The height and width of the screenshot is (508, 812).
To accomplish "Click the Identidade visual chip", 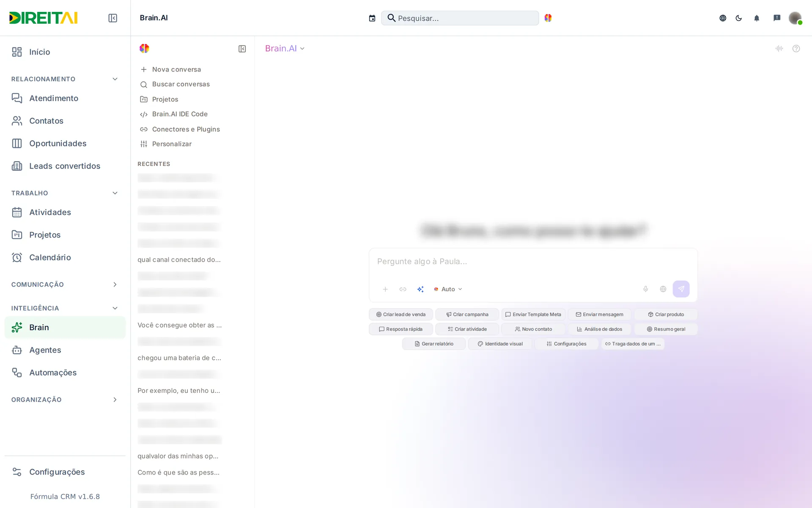I will (500, 344).
